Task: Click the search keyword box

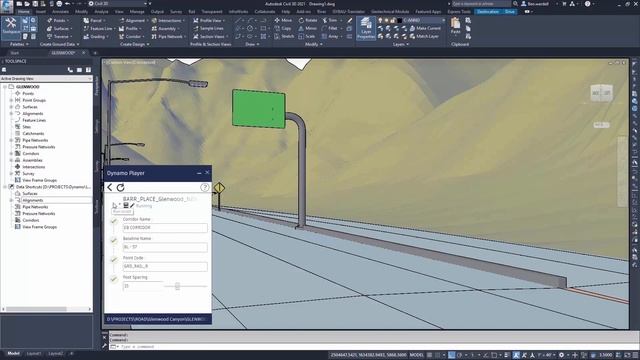Action: tap(481, 4)
